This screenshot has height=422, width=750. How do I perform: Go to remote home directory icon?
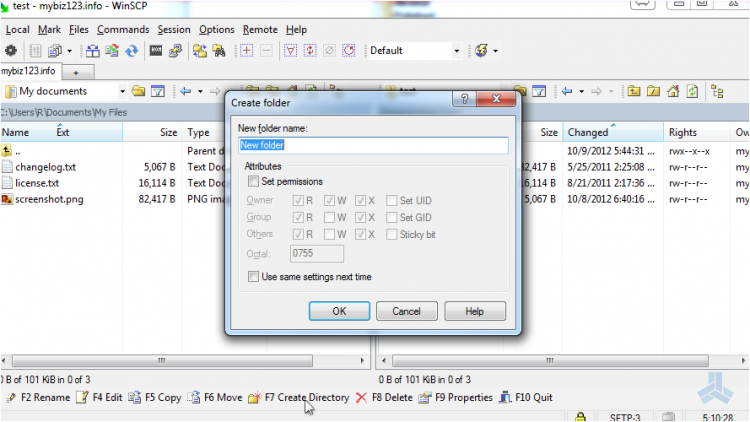coord(673,91)
